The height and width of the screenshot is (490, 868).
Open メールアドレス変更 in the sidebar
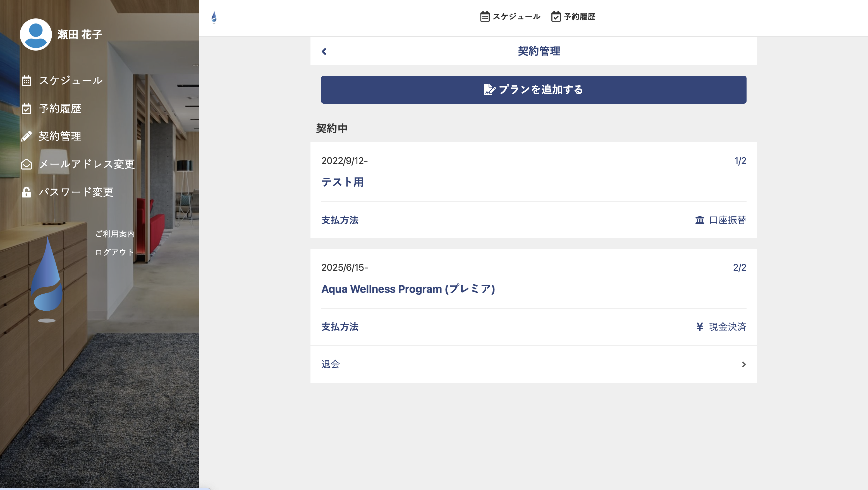click(87, 164)
